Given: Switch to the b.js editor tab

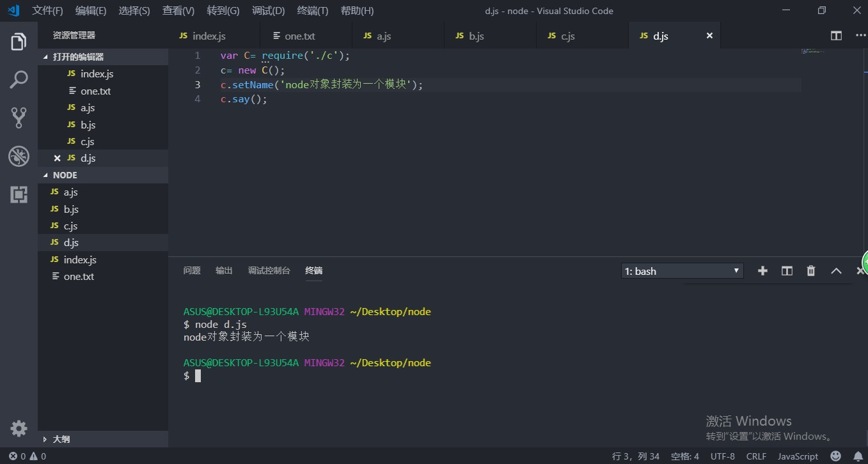Looking at the screenshot, I should (491, 36).
